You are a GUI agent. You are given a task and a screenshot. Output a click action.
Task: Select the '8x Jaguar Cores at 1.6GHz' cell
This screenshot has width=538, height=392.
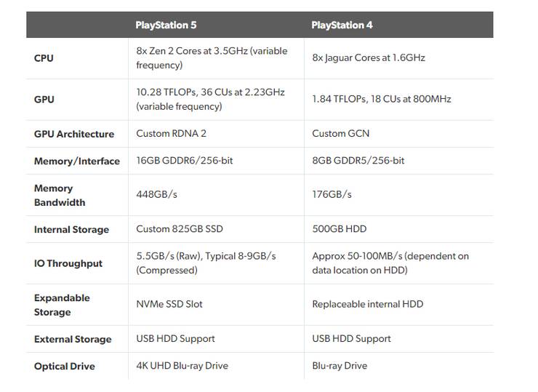369,57
